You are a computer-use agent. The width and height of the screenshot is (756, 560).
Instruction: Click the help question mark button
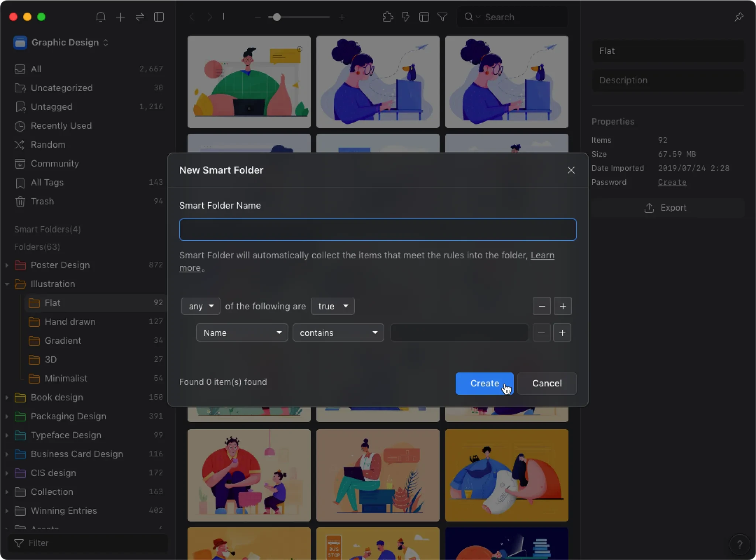click(x=739, y=544)
